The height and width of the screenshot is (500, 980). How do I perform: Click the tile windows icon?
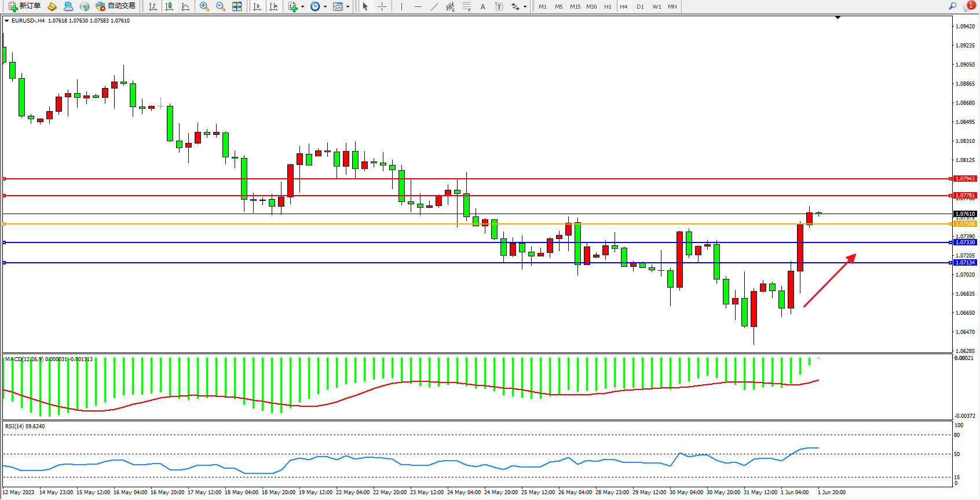237,6
